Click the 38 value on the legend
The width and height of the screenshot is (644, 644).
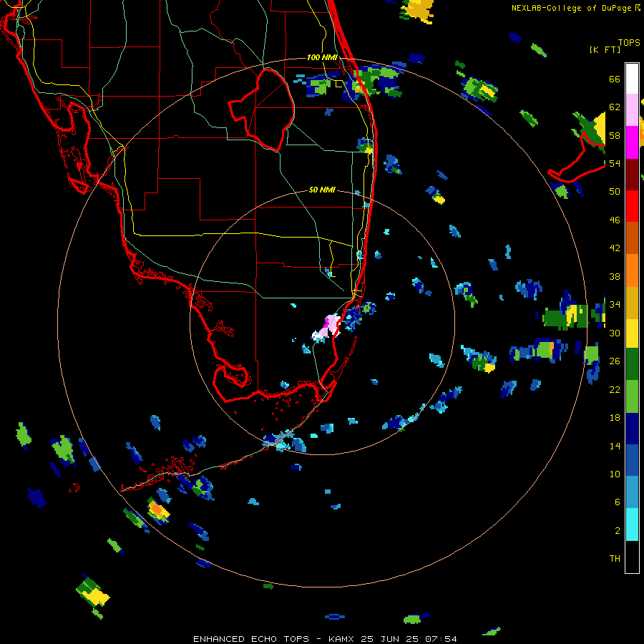tap(615, 276)
